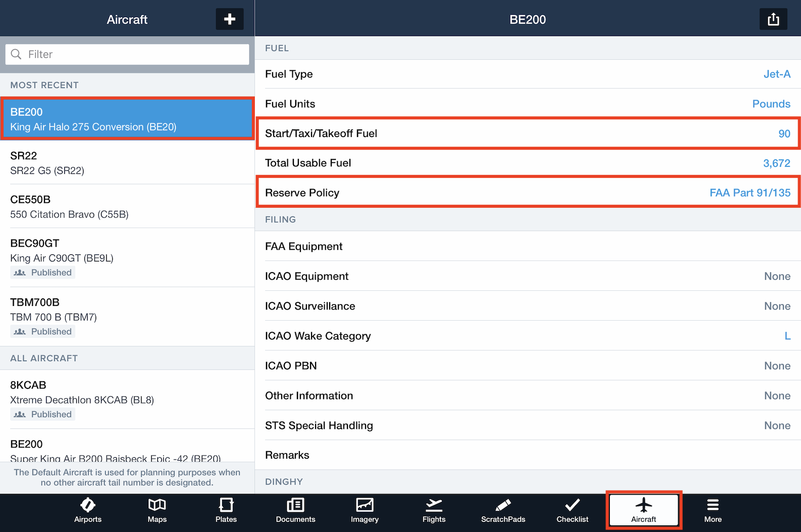
Task: Click the Published badge under TBM700B
Action: [x=43, y=332]
